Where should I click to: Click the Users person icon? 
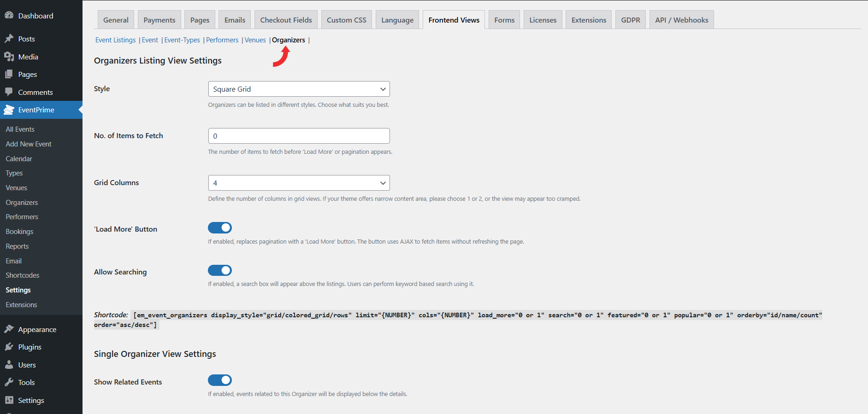coord(9,365)
